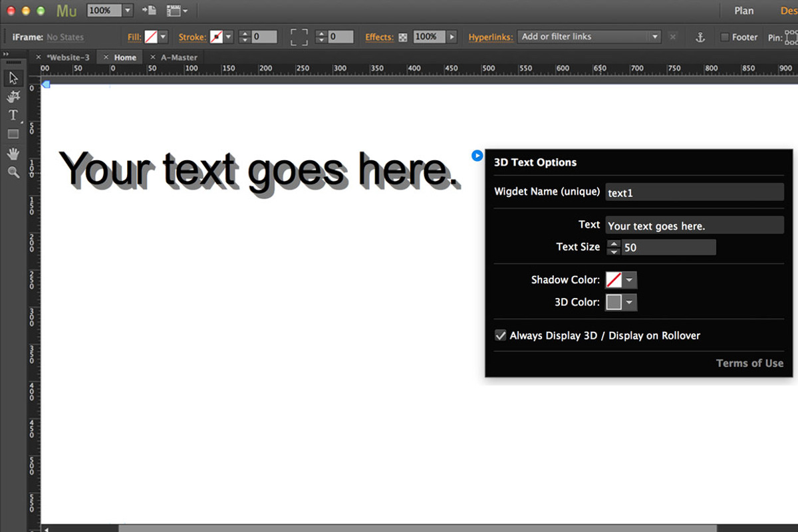Click the anchor link icon
This screenshot has height=532, width=798.
(700, 37)
